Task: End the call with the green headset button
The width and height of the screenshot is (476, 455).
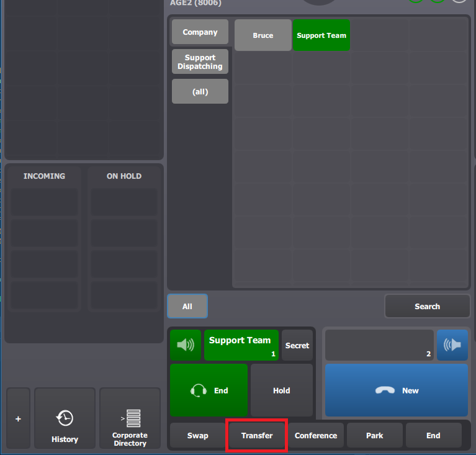Action: (x=209, y=390)
